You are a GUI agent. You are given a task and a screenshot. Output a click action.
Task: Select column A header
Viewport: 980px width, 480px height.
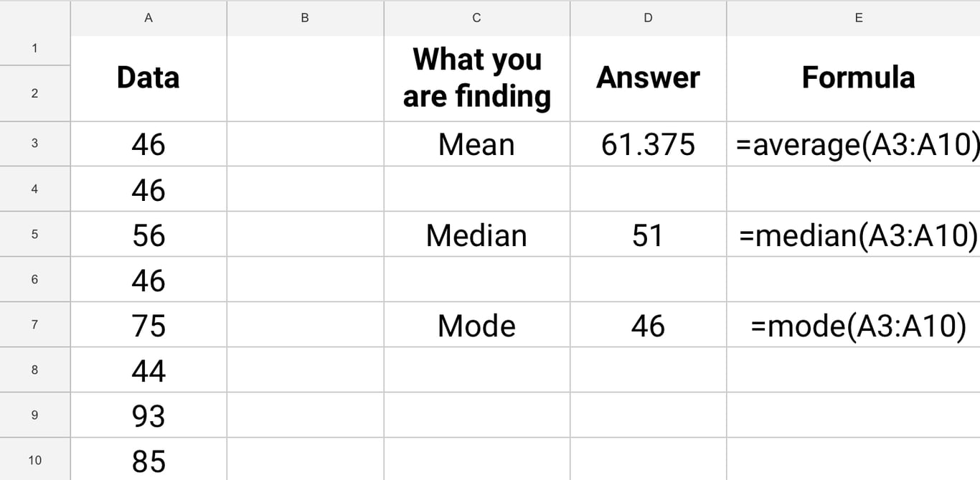click(x=149, y=18)
